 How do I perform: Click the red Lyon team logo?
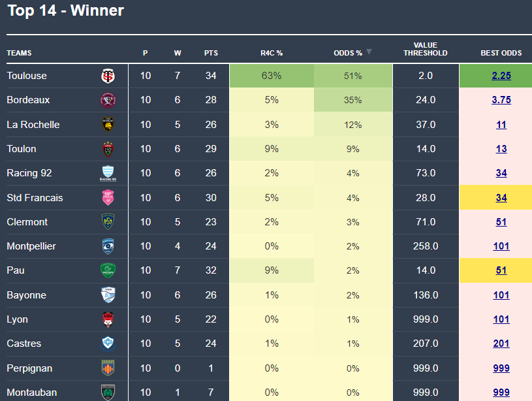tap(108, 319)
